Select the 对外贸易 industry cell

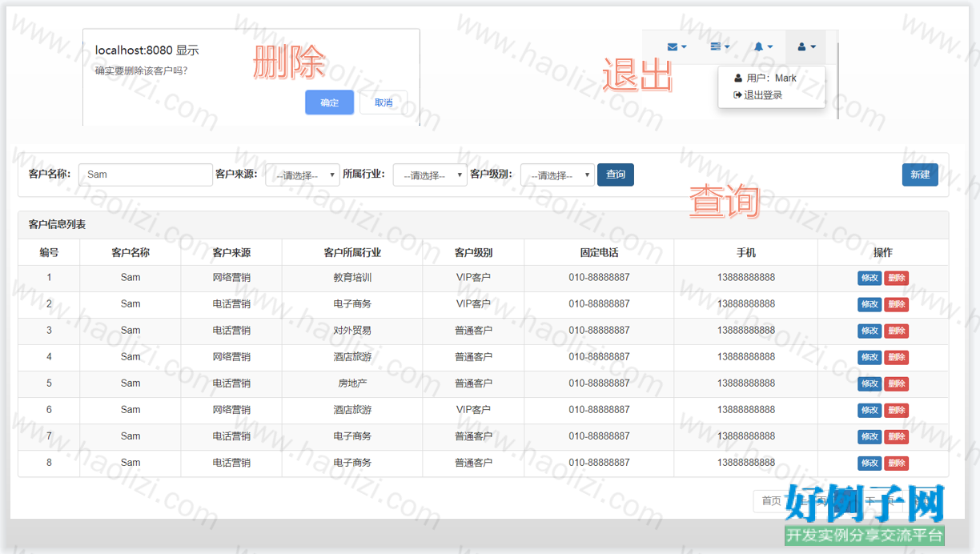(x=352, y=331)
